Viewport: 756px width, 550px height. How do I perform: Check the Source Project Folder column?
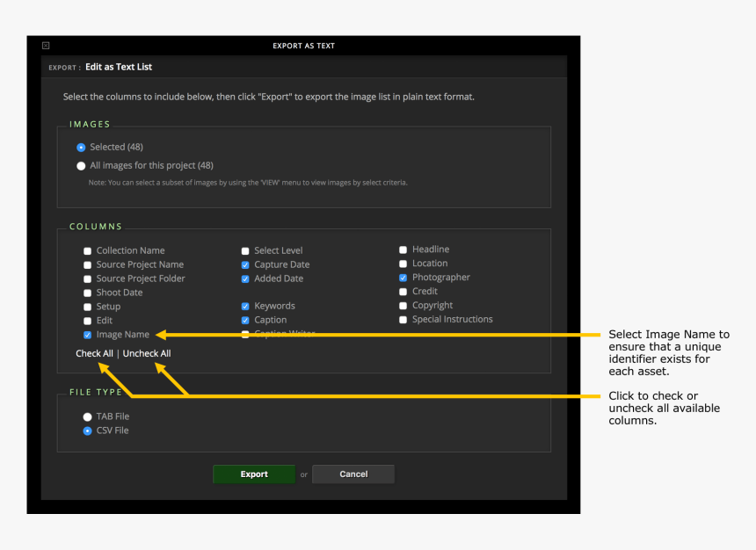point(87,279)
